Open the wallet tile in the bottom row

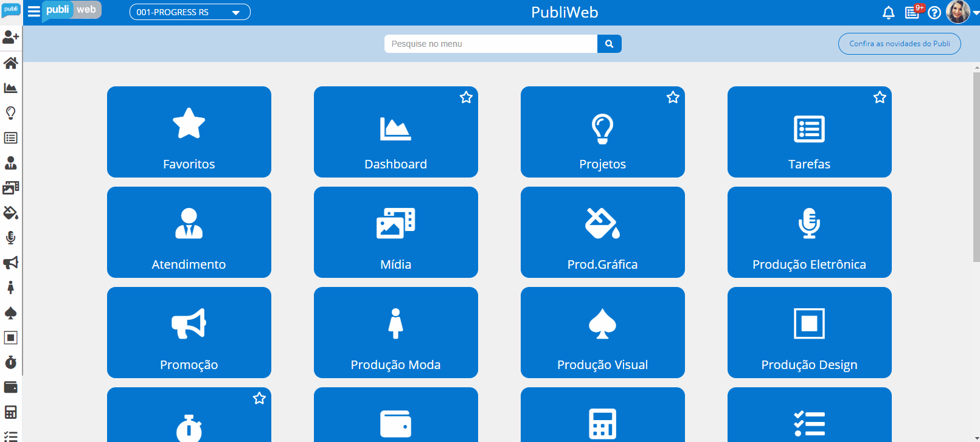tap(396, 415)
